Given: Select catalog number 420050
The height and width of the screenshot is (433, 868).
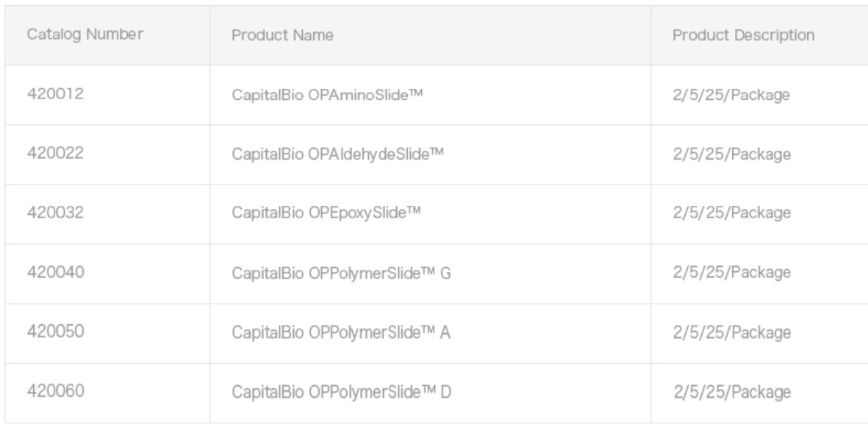Looking at the screenshot, I should coord(55,332).
